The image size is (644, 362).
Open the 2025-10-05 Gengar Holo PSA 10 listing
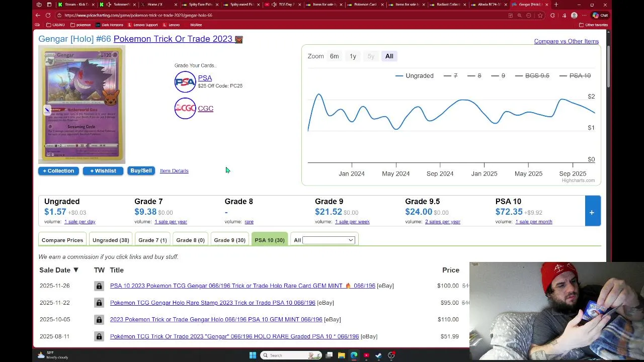pos(216,319)
